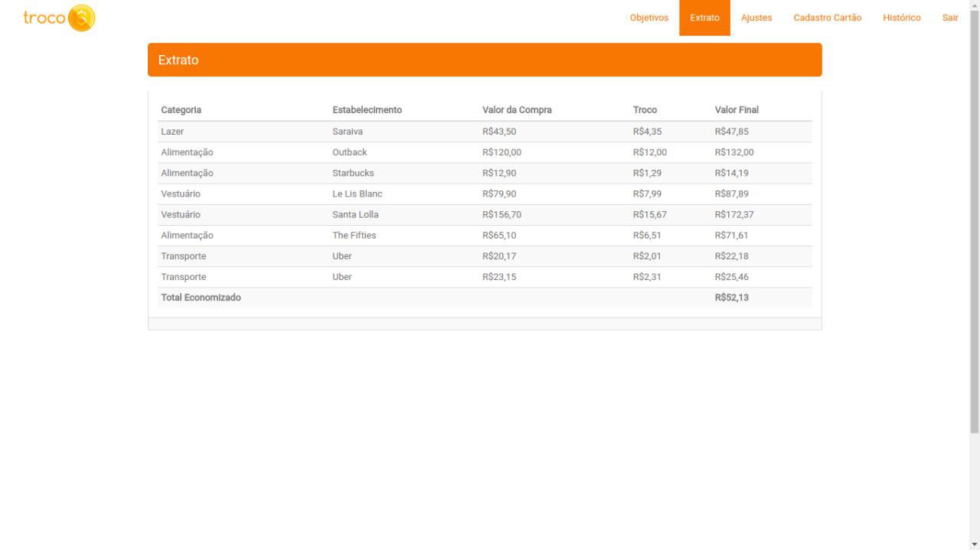Click purchase value R$43,50
This screenshot has height=550, width=980.
pos(499,132)
